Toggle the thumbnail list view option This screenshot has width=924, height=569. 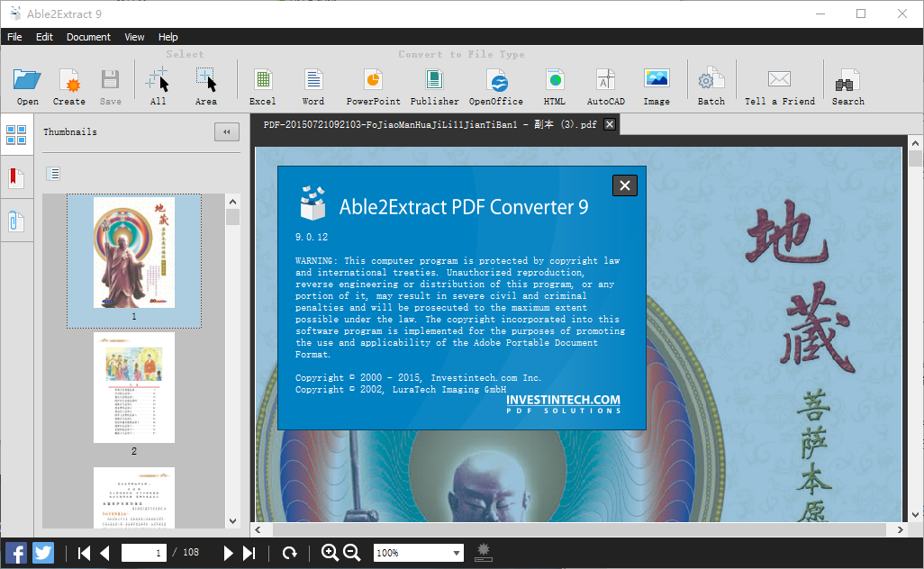(x=52, y=173)
